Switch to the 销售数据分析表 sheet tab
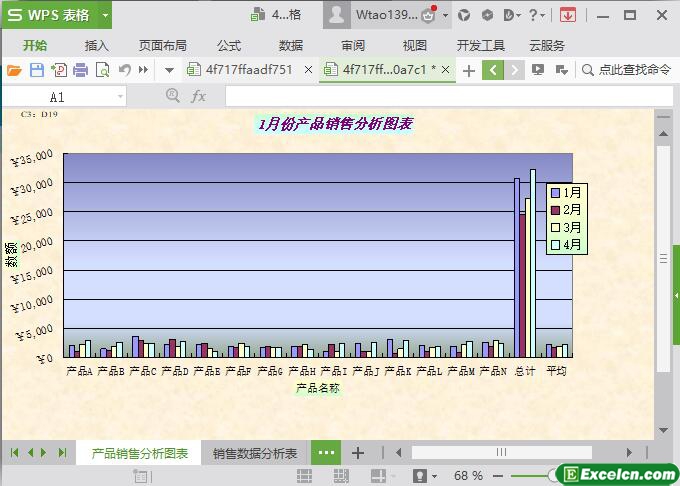 click(255, 453)
